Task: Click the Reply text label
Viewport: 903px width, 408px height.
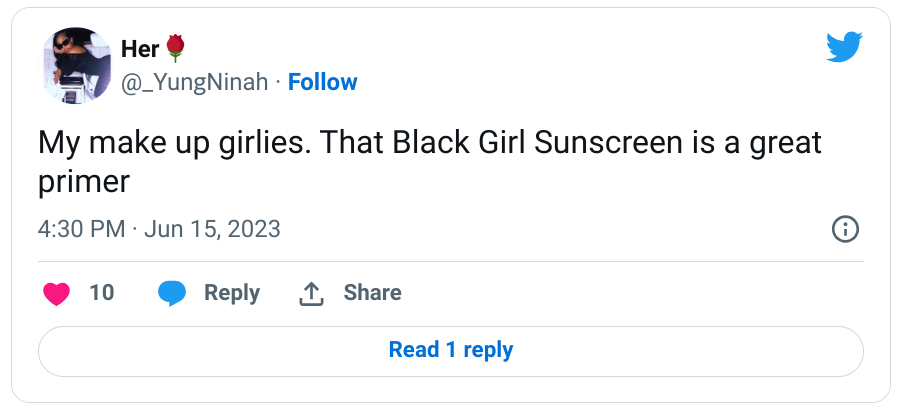Action: [232, 293]
